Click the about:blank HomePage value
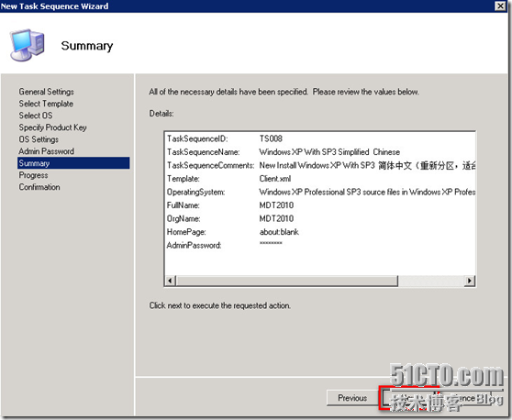The height and width of the screenshot is (420, 512). [279, 232]
